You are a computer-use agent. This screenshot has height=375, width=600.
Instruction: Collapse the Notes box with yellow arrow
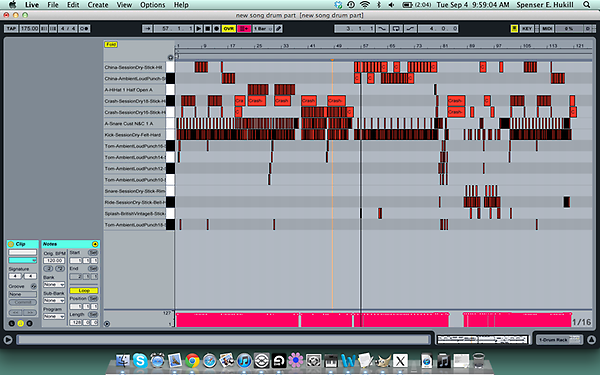(95, 244)
